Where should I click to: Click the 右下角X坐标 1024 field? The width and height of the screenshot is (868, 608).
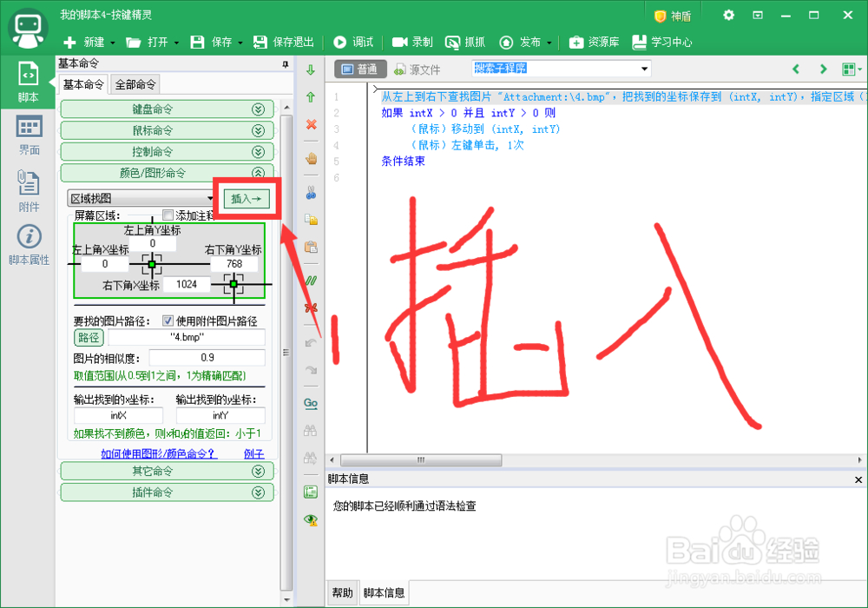[x=187, y=285]
